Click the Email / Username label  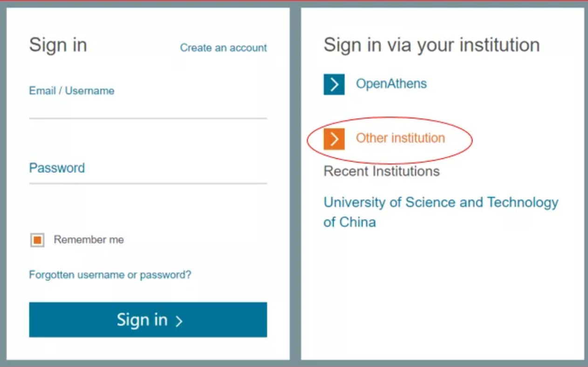pos(71,91)
